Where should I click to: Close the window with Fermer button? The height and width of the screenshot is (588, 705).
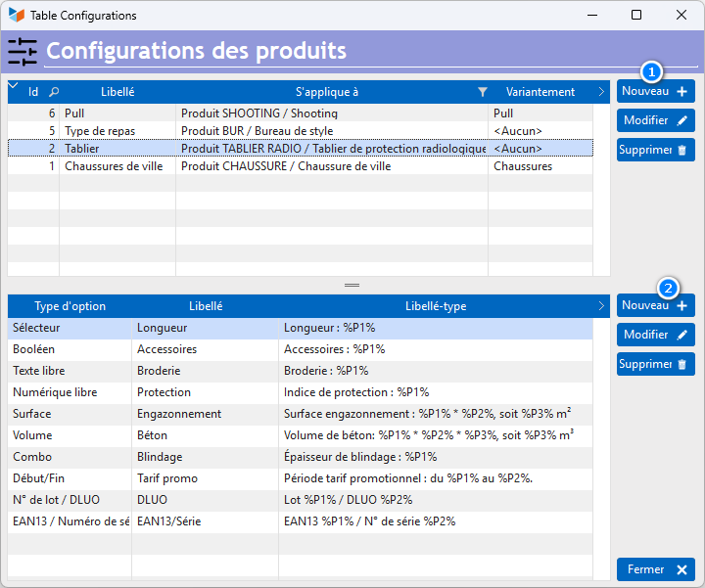point(655,569)
